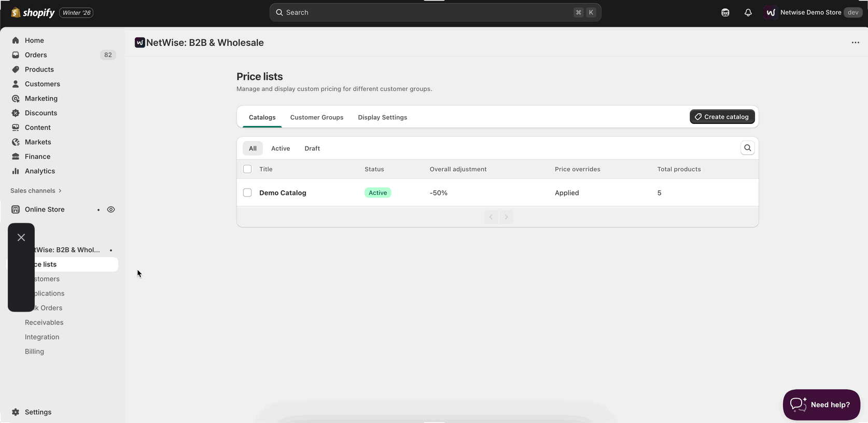Click the Discounts badge icon
Viewport: 868px width, 423px height.
pos(16,113)
